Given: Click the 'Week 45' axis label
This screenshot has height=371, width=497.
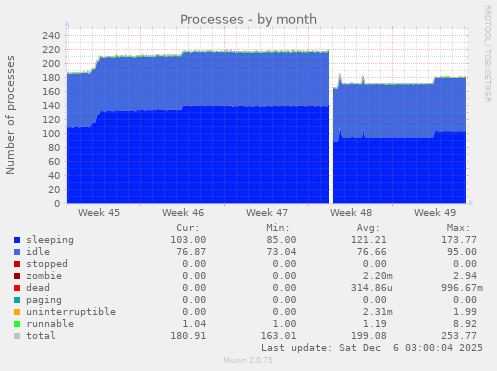Looking at the screenshot, I should [99, 213].
